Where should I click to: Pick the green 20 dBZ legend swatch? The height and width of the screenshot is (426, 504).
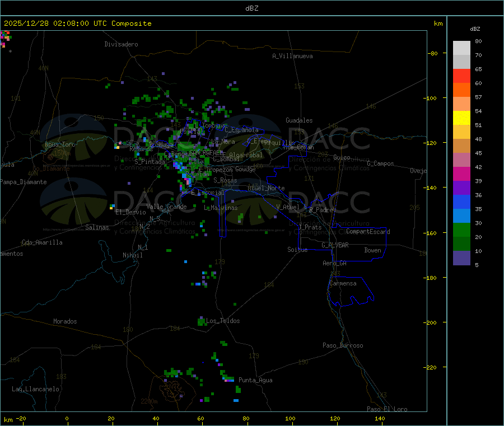coord(461,230)
